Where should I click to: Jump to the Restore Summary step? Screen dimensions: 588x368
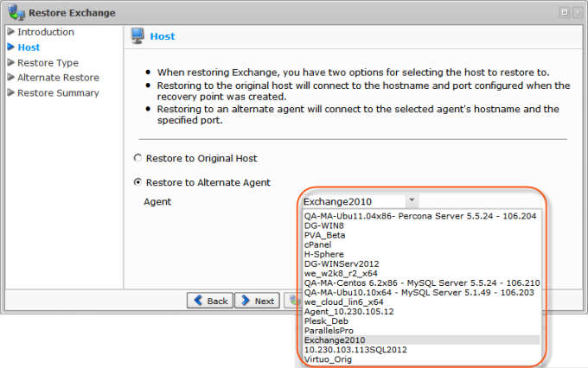point(58,93)
